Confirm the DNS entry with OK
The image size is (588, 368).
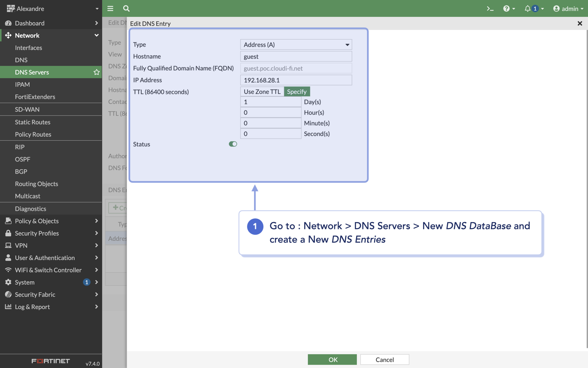click(332, 359)
